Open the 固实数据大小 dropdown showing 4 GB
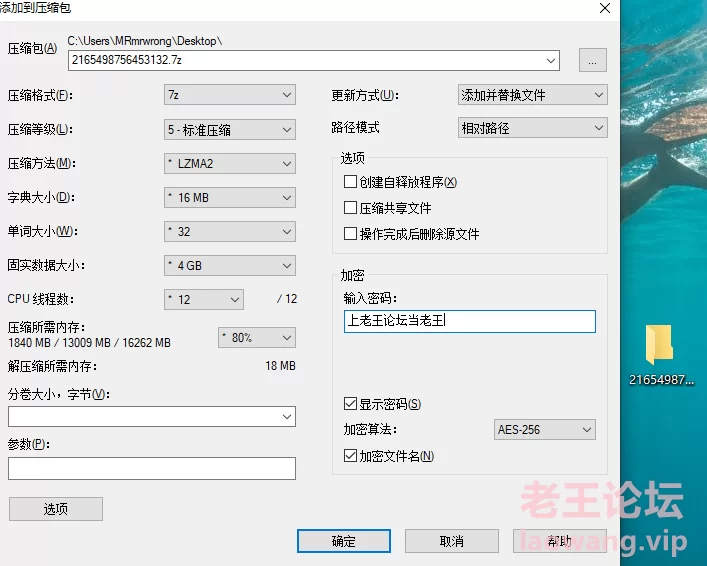The width and height of the screenshot is (707, 566). (x=230, y=266)
